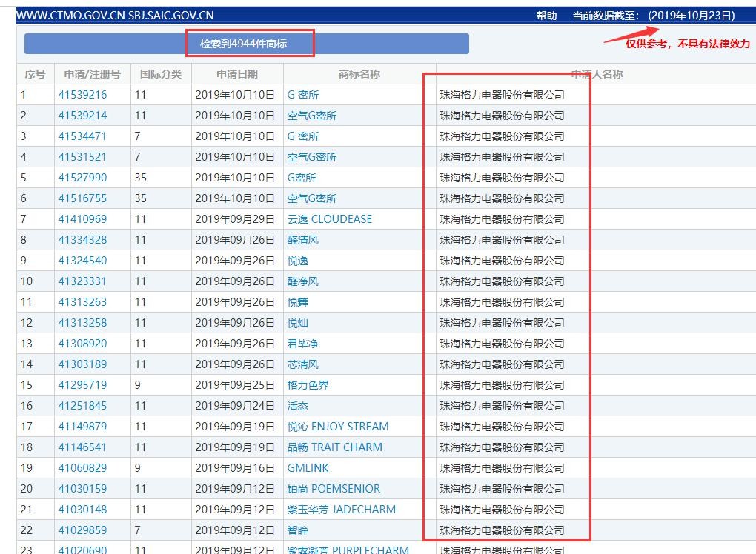Viewport: 756px width, 554px height.
Task: Open the 悦舞 trademark
Action: [x=297, y=302]
